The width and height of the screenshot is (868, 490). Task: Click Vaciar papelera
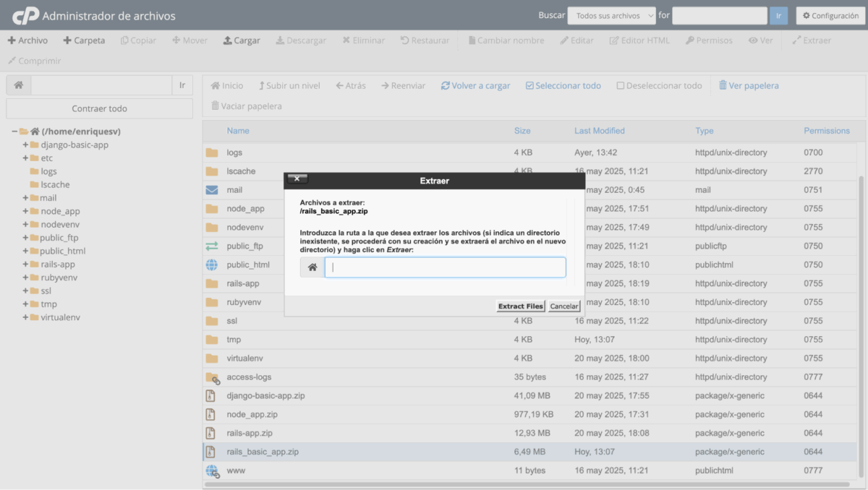pyautogui.click(x=246, y=106)
